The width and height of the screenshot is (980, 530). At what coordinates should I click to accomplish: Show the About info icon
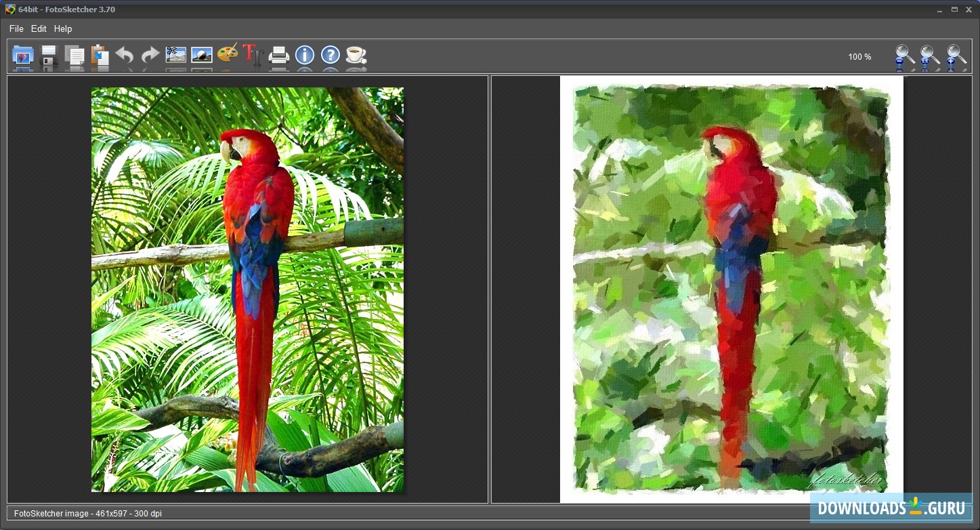305,55
